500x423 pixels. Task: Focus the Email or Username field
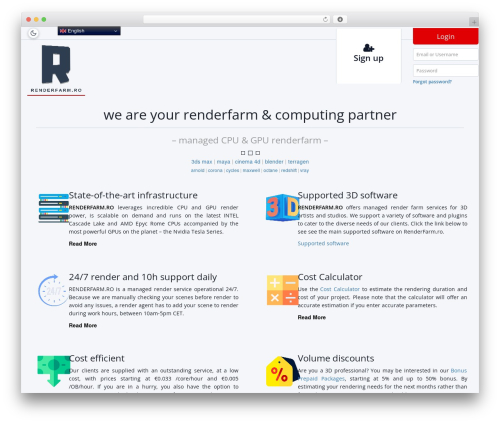(446, 54)
